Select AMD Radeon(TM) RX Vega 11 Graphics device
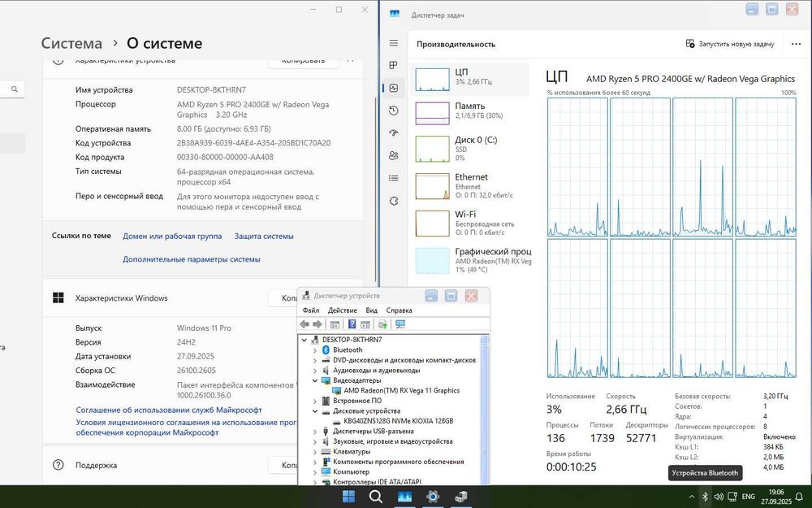The image size is (812, 508). [401, 391]
